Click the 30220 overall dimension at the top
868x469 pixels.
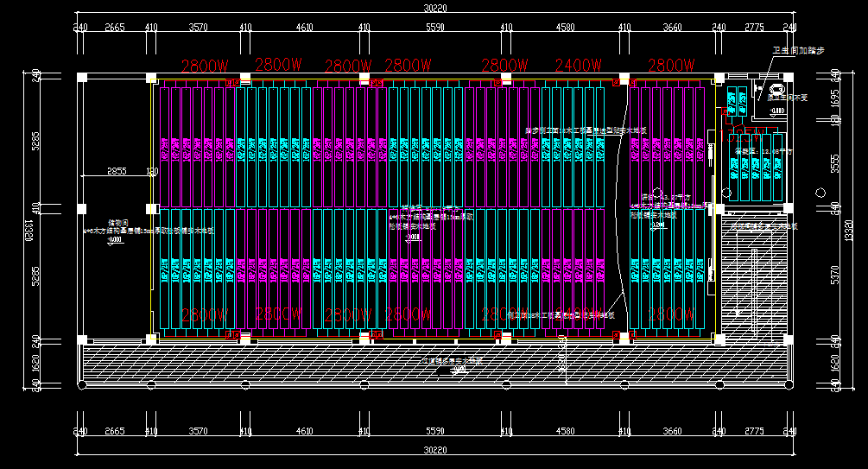434,8
